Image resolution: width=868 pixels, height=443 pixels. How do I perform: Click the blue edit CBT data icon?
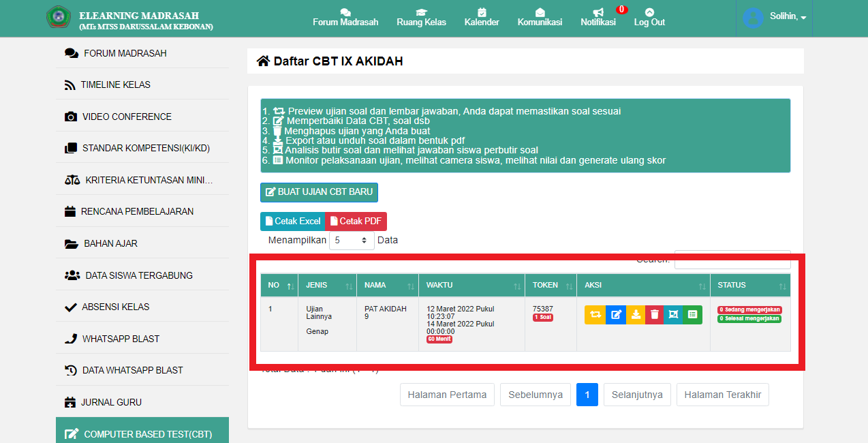click(616, 314)
